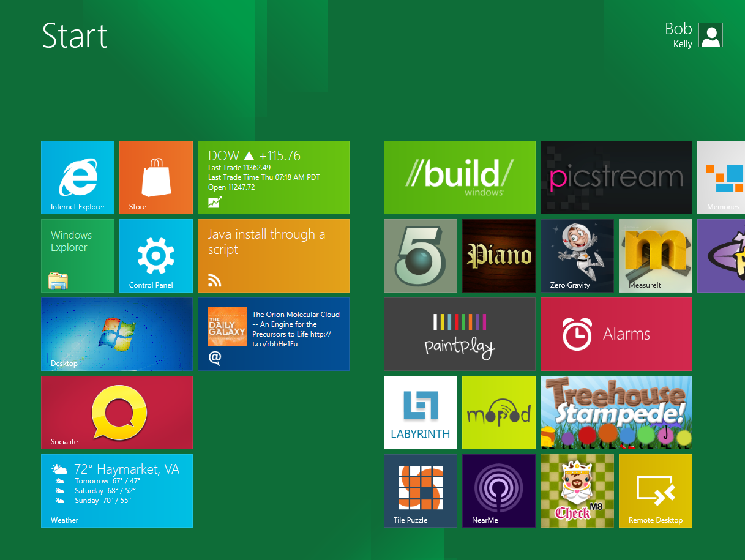The height and width of the screenshot is (560, 745).
Task: Open the Windows Explorer tile
Action: pyautogui.click(x=78, y=256)
